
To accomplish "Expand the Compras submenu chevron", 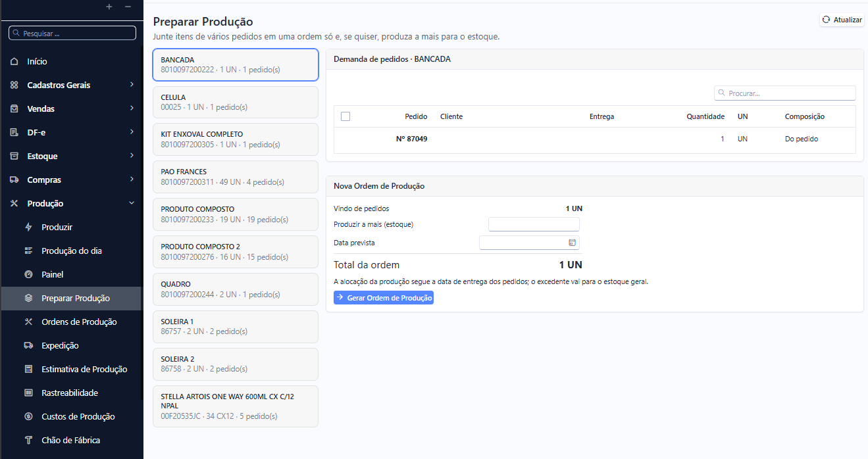I will 132,180.
